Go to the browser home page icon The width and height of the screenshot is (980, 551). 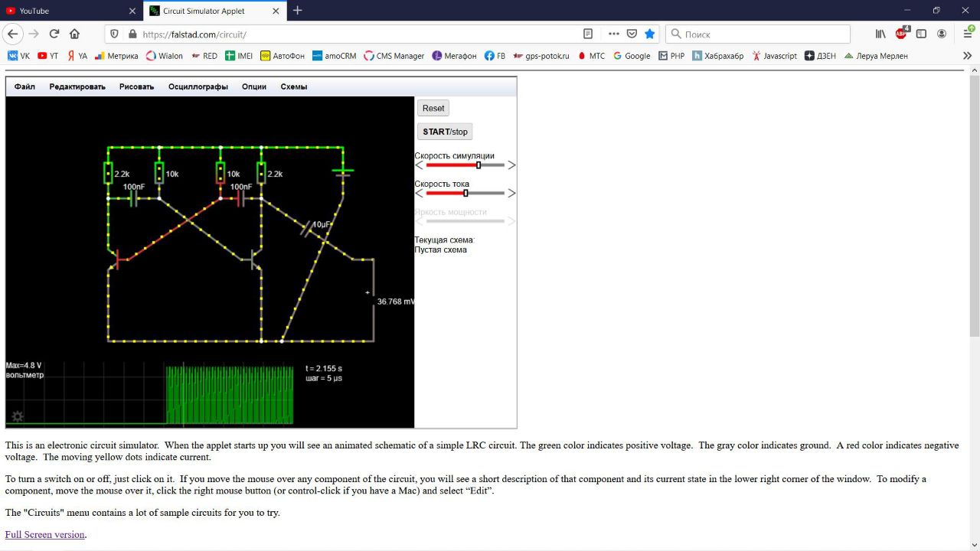[x=74, y=34]
